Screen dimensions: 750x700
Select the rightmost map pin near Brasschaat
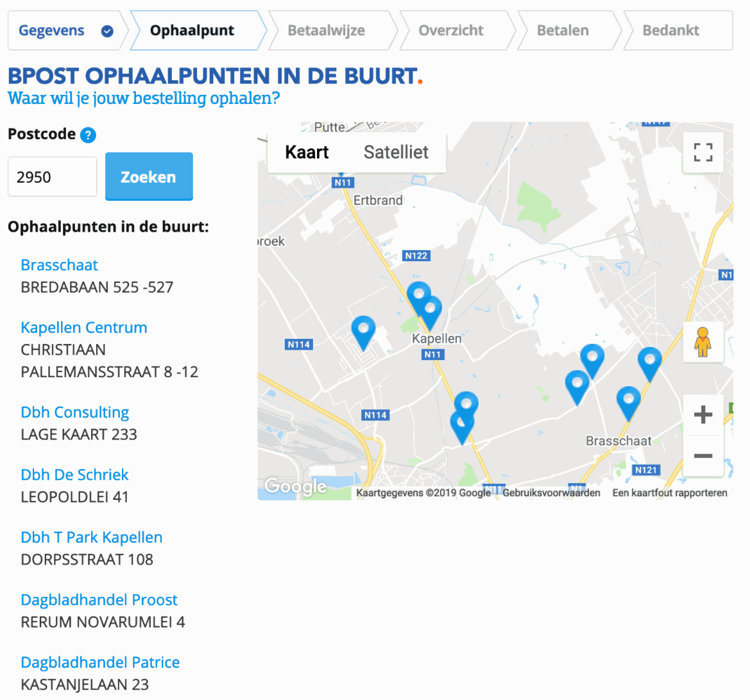[649, 364]
